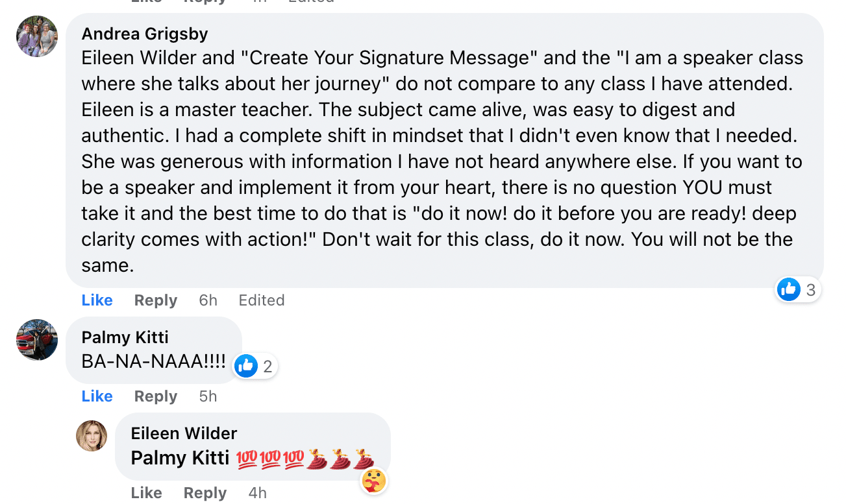
Task: Open Palmy Kitti's profile name link
Action: [125, 337]
